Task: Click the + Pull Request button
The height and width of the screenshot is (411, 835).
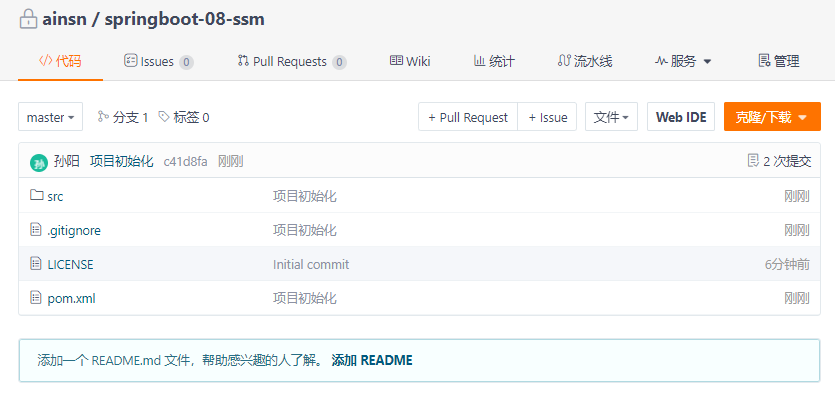Action: (x=467, y=117)
